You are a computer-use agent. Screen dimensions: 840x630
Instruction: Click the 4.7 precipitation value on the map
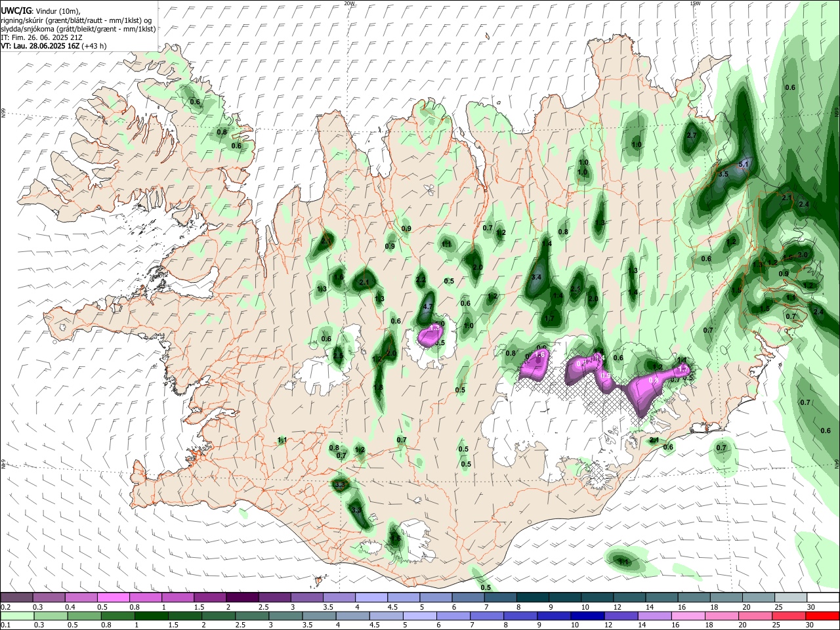[x=429, y=307]
